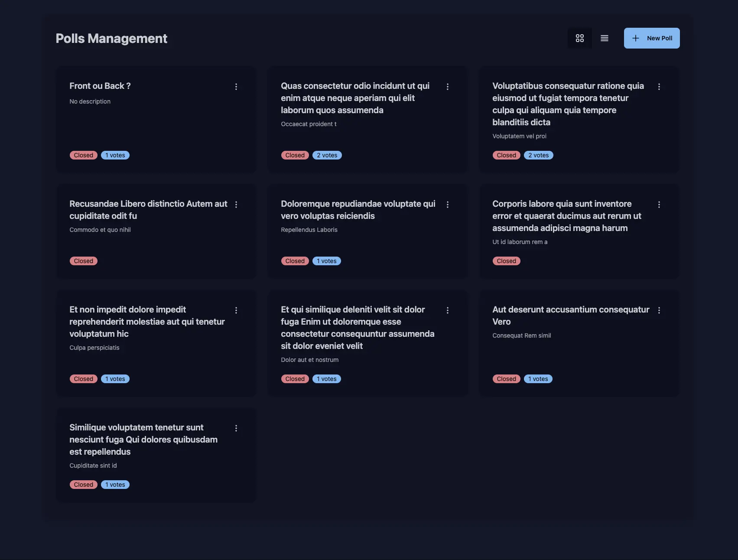
Task: Expand the menu on "Voluptatibus consequatur" poll
Action: [659, 86]
